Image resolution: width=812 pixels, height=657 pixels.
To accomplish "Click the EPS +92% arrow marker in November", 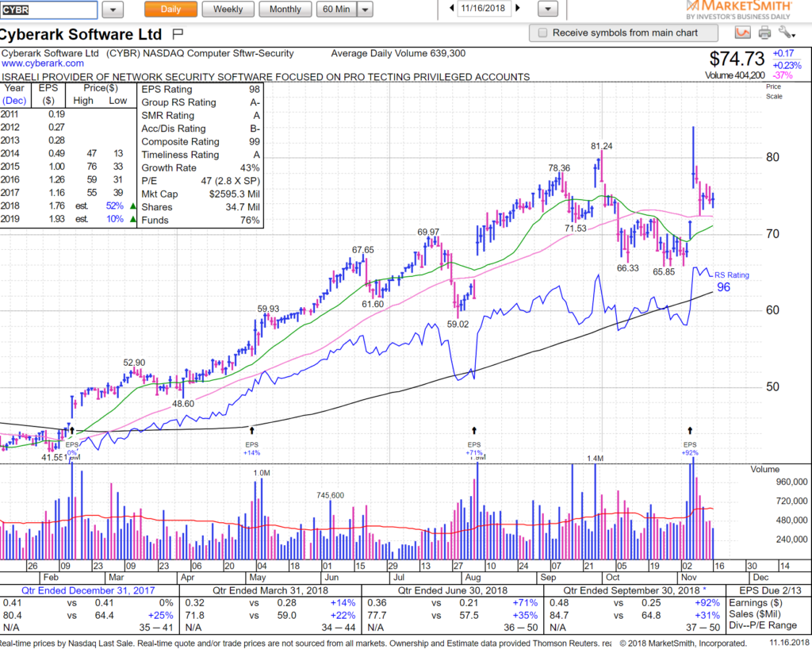I will point(690,431).
